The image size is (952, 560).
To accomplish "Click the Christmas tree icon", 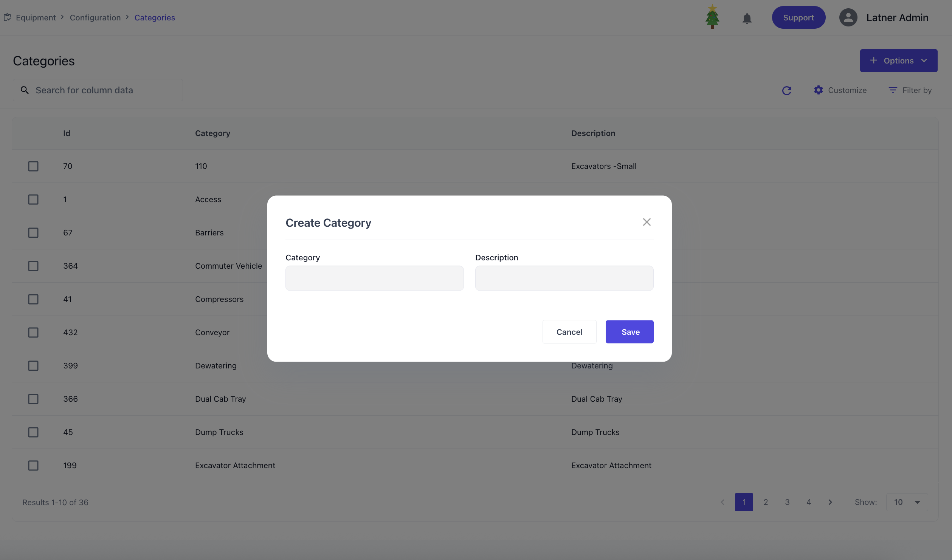I will tap(712, 17).
